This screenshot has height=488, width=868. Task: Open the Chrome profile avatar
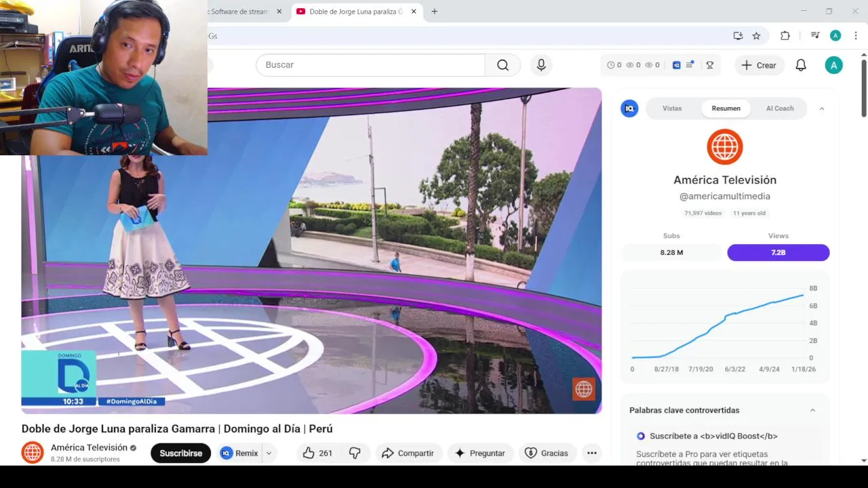coord(835,36)
